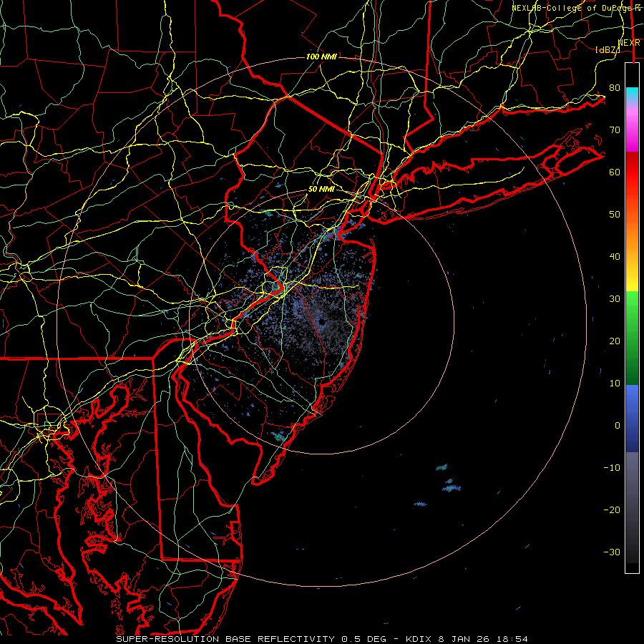Click the 30 value on the dBZ scale
This screenshot has width=644, height=644.
pos(615,299)
